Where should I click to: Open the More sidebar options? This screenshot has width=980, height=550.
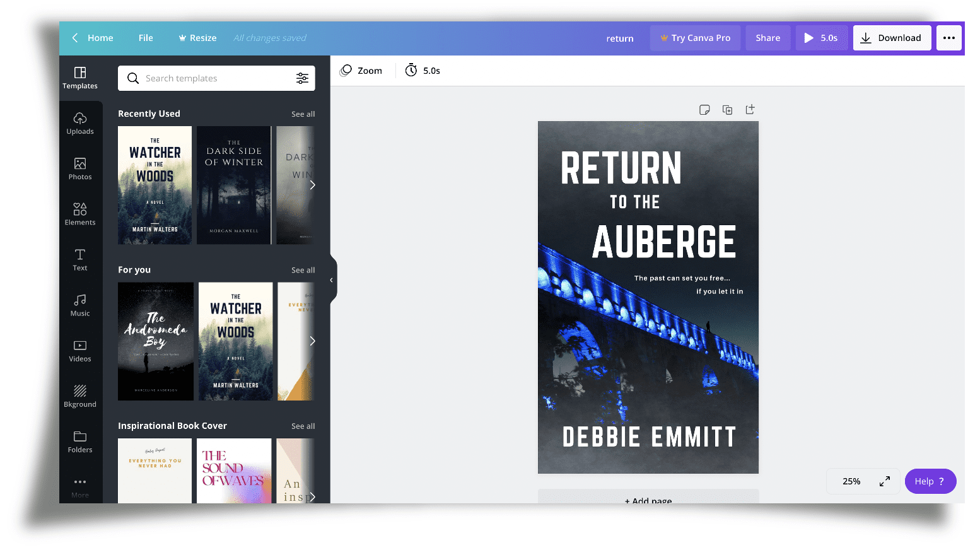(80, 488)
